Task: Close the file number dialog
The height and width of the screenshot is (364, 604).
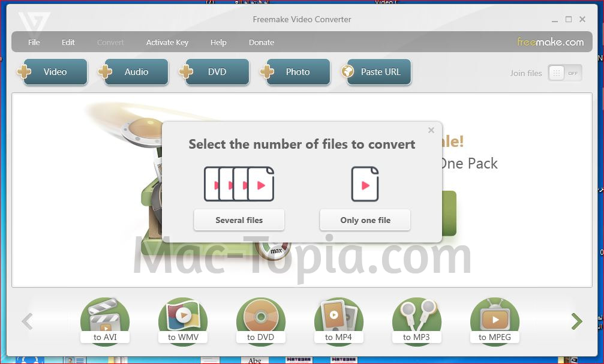Action: tap(431, 130)
